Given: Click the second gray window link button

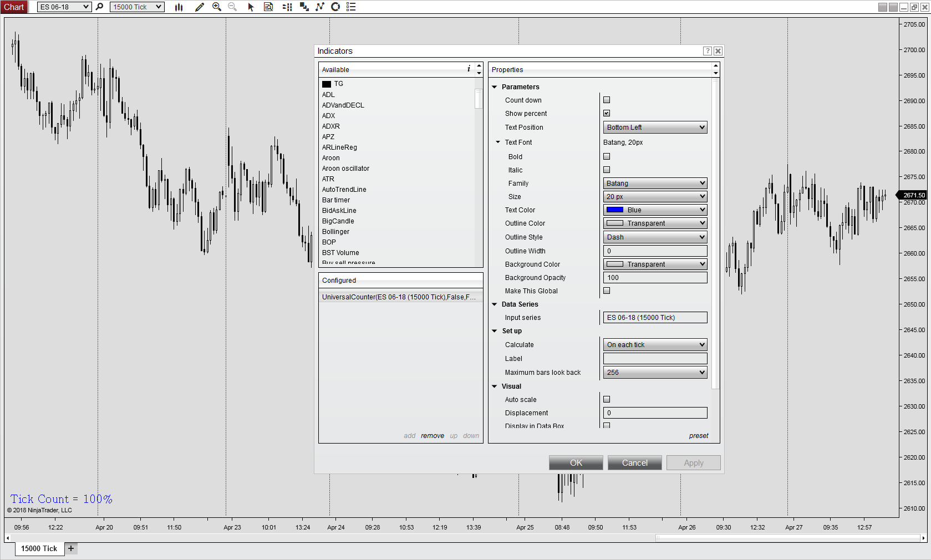Looking at the screenshot, I should [893, 7].
